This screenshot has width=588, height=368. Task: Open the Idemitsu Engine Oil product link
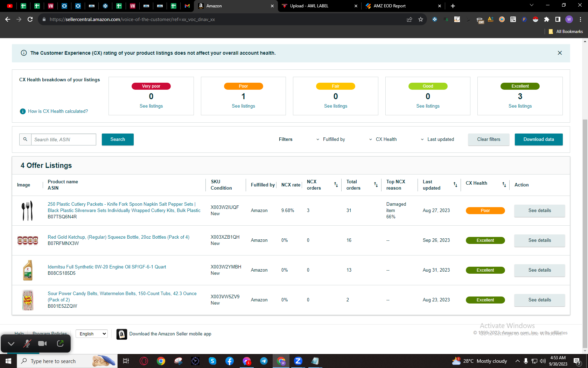(107, 267)
